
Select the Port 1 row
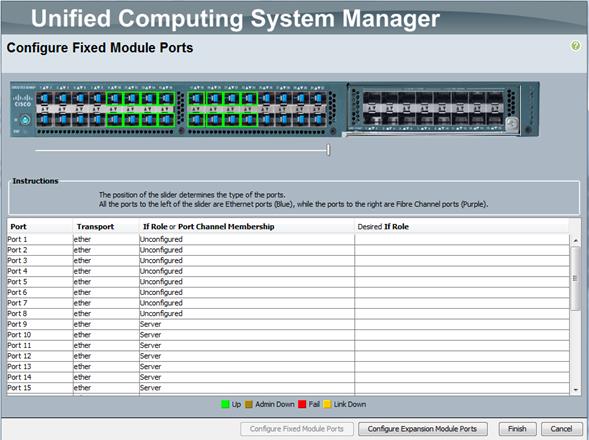coord(288,239)
